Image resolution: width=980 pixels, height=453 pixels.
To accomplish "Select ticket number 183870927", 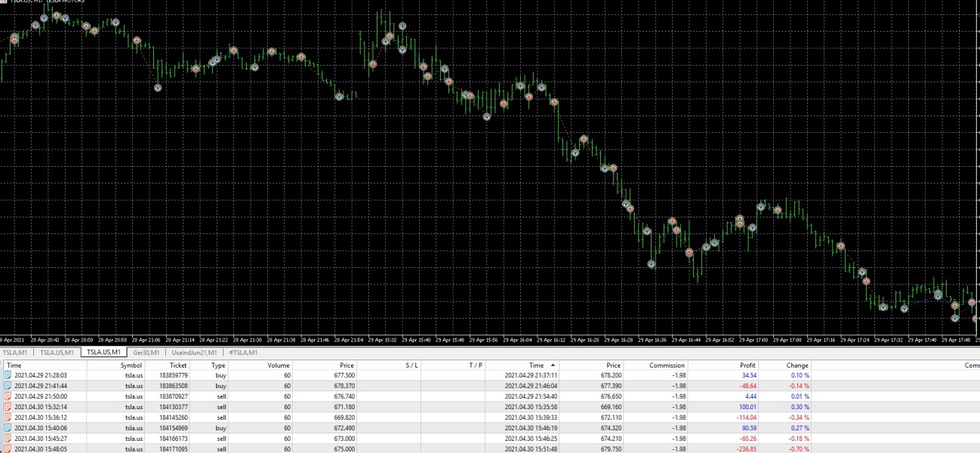I will click(174, 396).
